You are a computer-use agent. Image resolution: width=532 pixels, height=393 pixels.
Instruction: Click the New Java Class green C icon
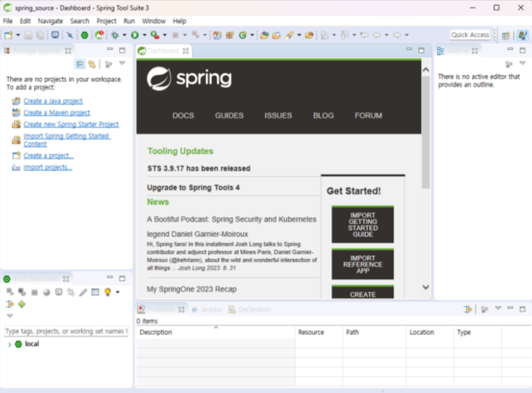click(x=243, y=35)
